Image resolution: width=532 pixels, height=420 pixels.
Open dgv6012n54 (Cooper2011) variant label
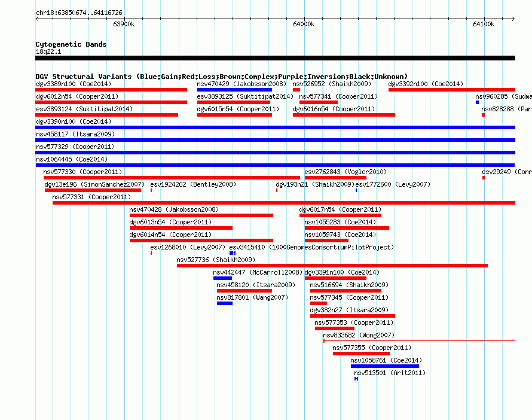[77, 96]
